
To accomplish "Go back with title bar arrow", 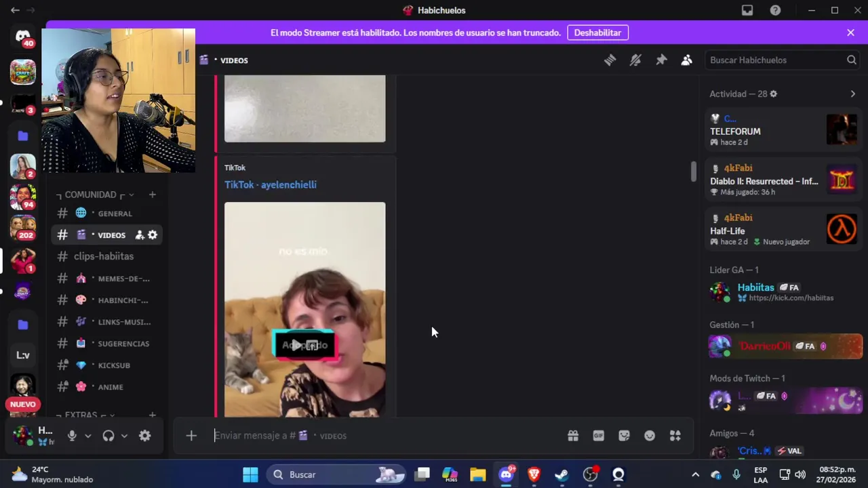I will click(x=15, y=10).
